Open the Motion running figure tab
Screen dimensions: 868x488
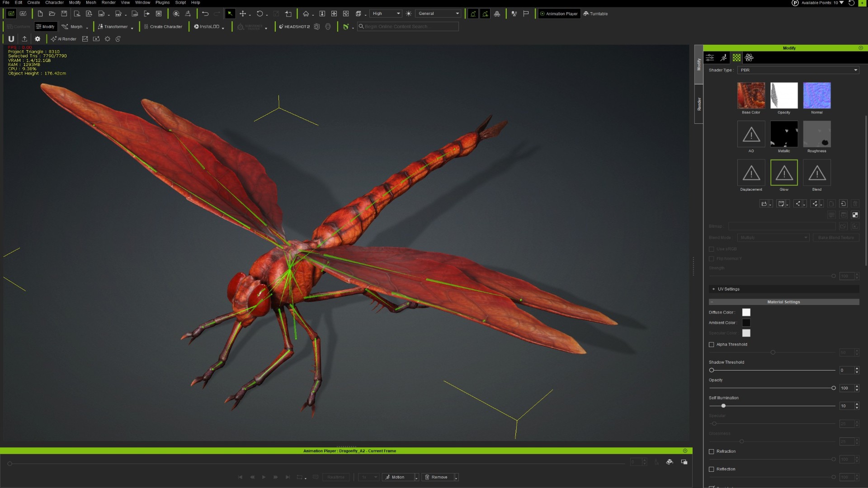(x=724, y=57)
